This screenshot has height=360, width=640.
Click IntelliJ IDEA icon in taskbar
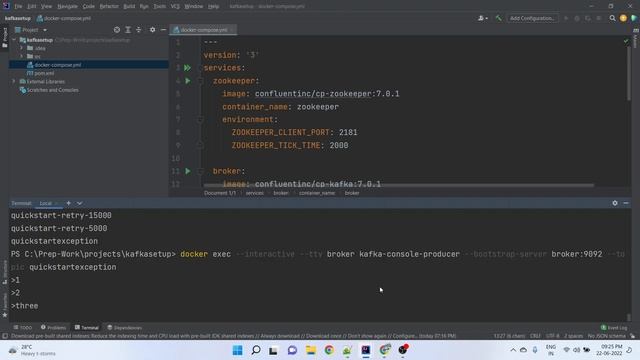366,350
